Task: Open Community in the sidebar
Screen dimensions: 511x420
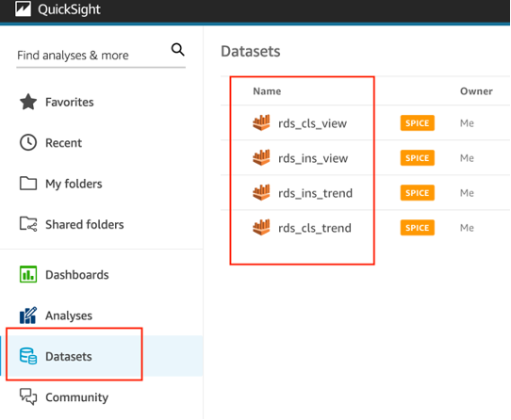Action: coord(77,397)
